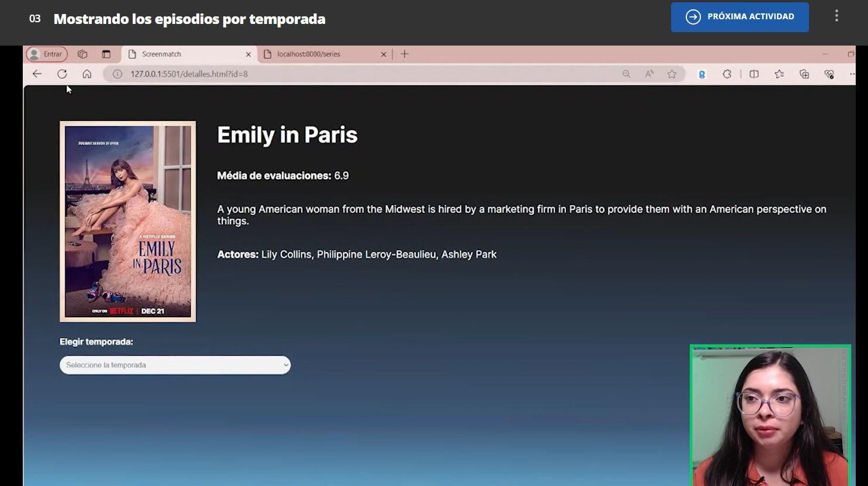
Task: Click the instructor webcam video overlay
Action: pyautogui.click(x=770, y=415)
